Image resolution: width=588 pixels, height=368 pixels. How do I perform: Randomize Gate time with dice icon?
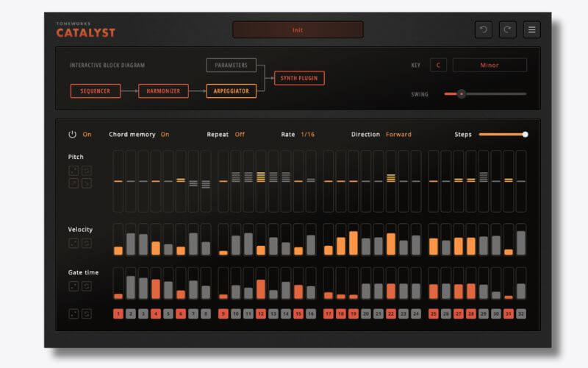74,286
